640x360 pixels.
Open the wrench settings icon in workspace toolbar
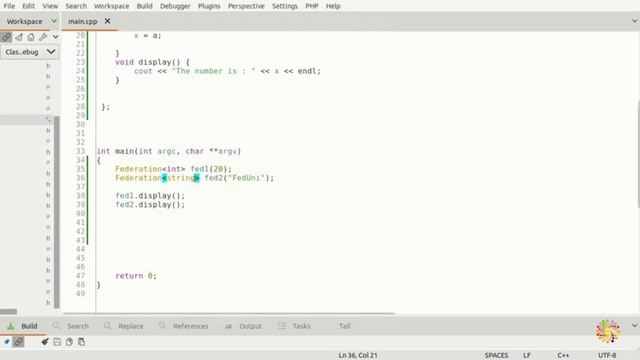coord(43,37)
